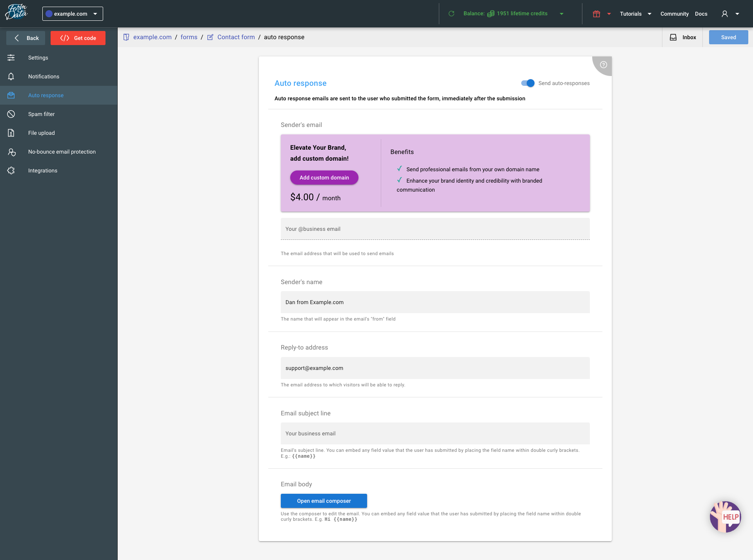Click the refresh balance icon
The width and height of the screenshot is (753, 560).
pyautogui.click(x=451, y=14)
